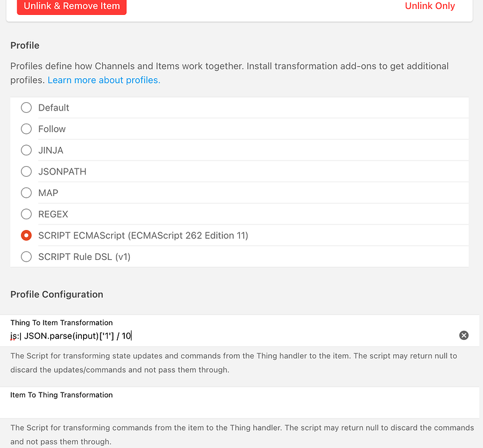Screen dimensions: 483x448
Task: Choose the JSONPATH profile radio button
Action: tap(26, 171)
